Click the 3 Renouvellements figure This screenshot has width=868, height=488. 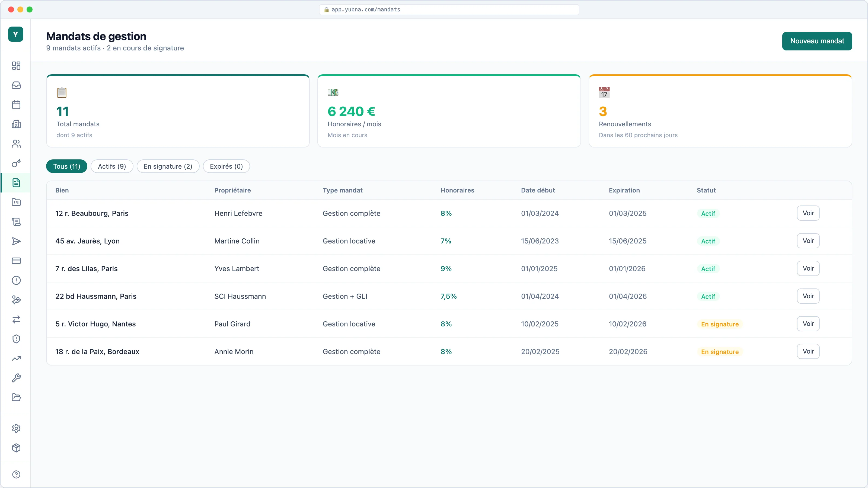[603, 111]
